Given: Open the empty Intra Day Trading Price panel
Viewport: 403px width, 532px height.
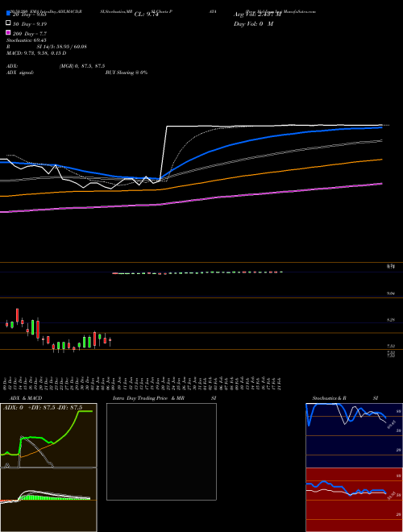Looking at the screenshot, I should pos(161,451).
